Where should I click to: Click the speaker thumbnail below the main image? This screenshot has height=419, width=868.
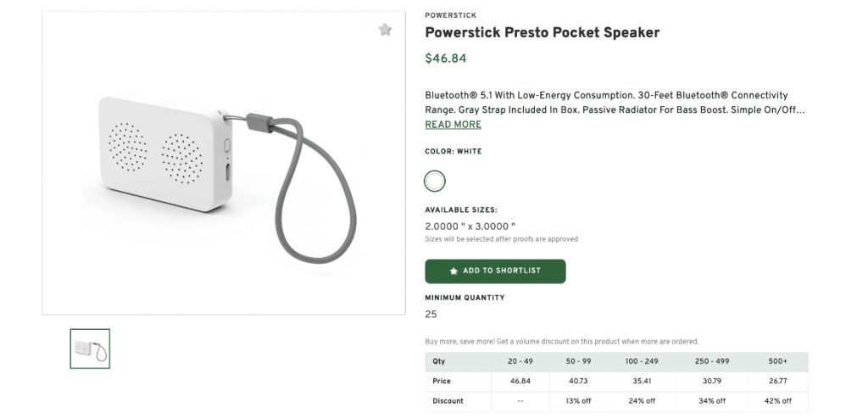(x=90, y=349)
